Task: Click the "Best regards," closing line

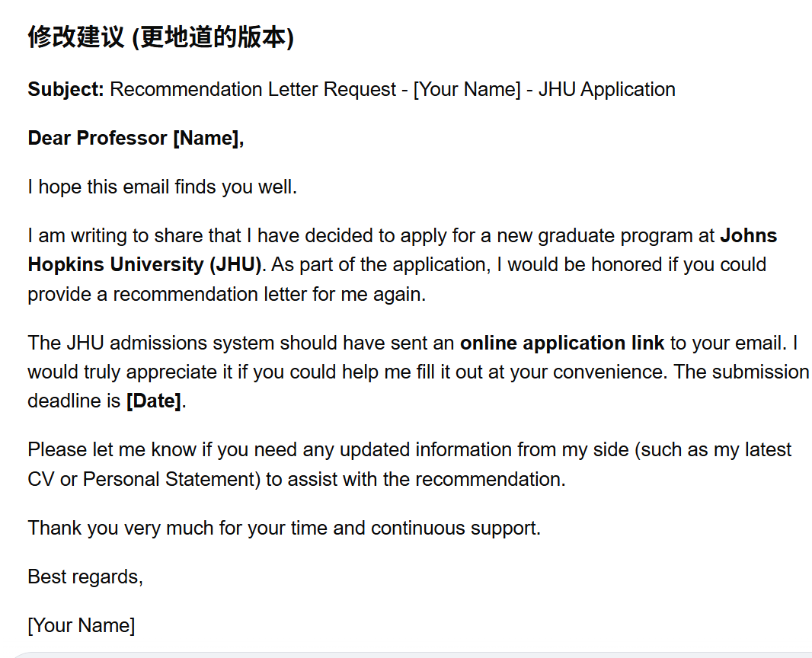Action: pyautogui.click(x=85, y=577)
